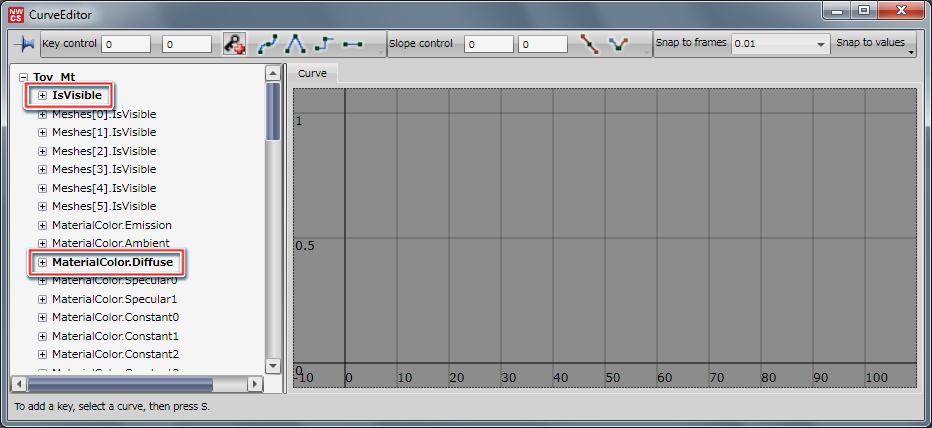Click the pin icon at toolbar start
Screen dimensions: 932x428
click(x=23, y=45)
